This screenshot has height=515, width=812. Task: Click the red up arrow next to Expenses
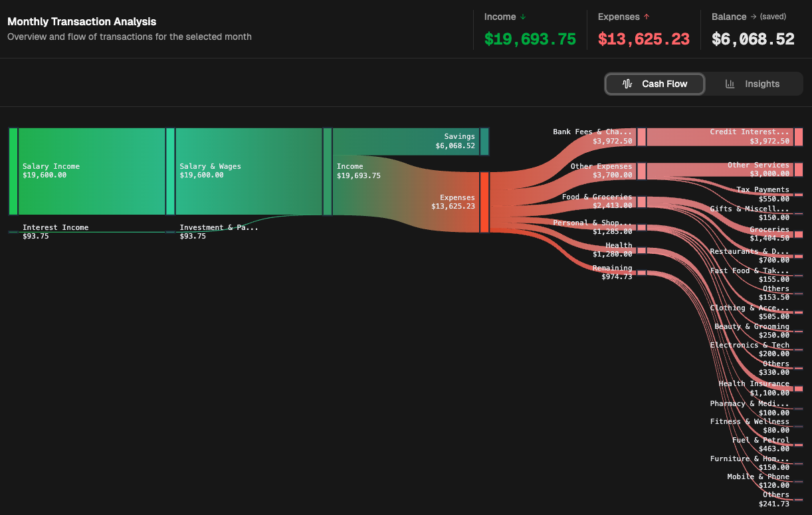click(x=647, y=17)
